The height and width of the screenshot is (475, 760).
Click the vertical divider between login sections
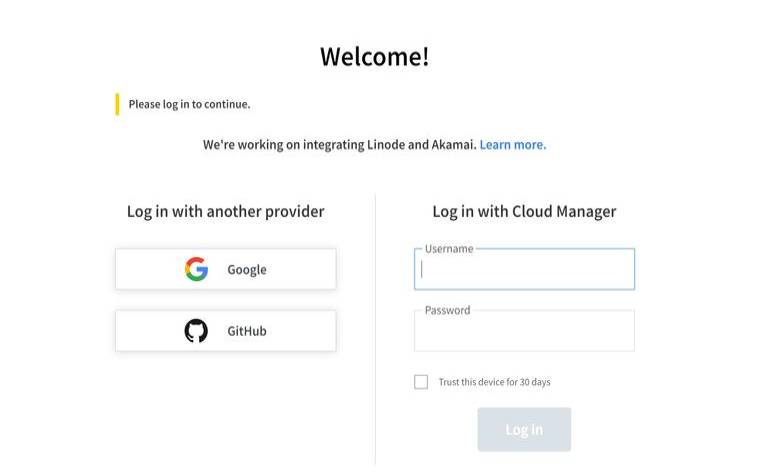(375, 330)
